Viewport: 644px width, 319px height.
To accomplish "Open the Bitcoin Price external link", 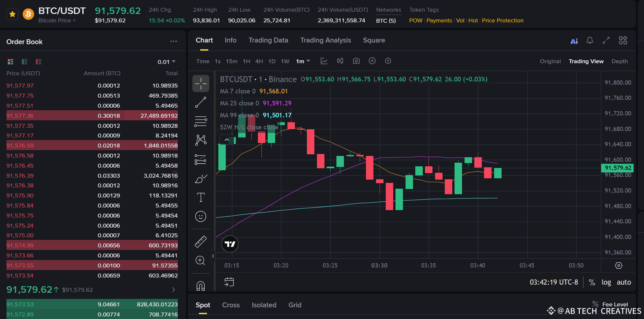I will point(57,20).
